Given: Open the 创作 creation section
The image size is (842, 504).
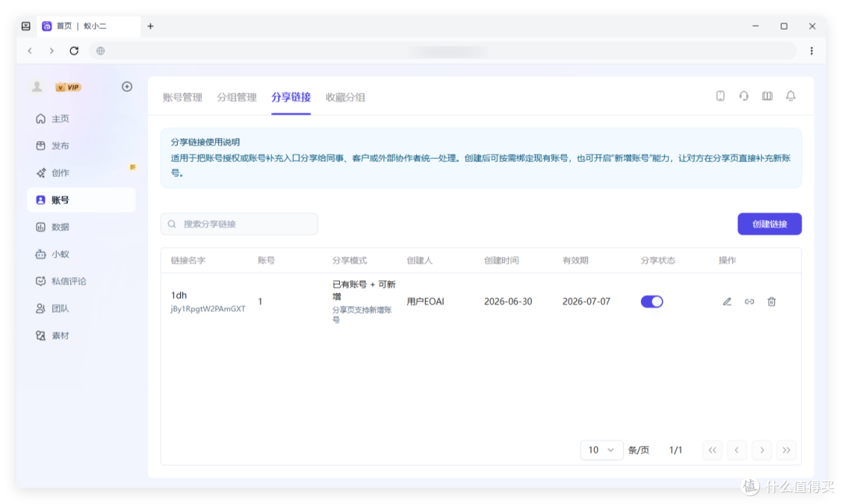Looking at the screenshot, I should point(81,173).
